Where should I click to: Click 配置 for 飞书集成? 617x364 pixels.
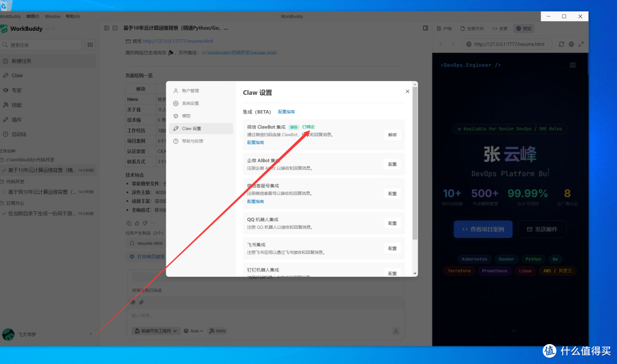[392, 248]
